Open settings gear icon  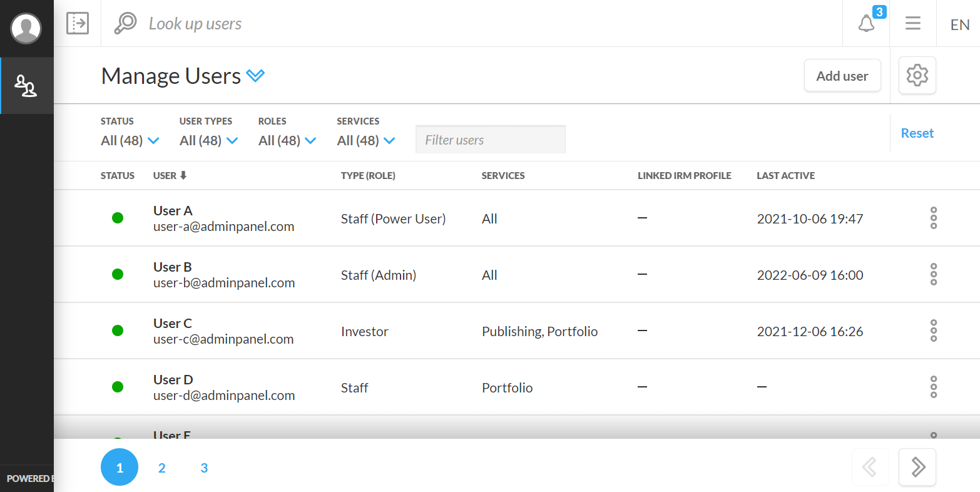coord(917,76)
